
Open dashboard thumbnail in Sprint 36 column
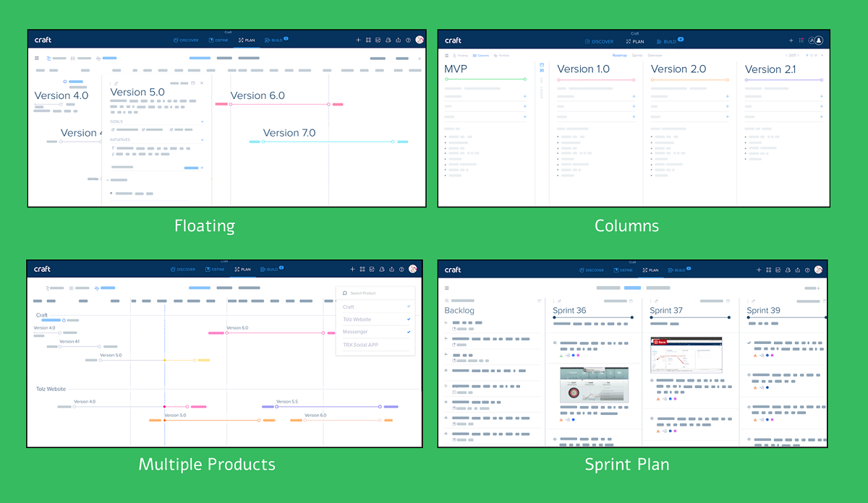point(594,384)
